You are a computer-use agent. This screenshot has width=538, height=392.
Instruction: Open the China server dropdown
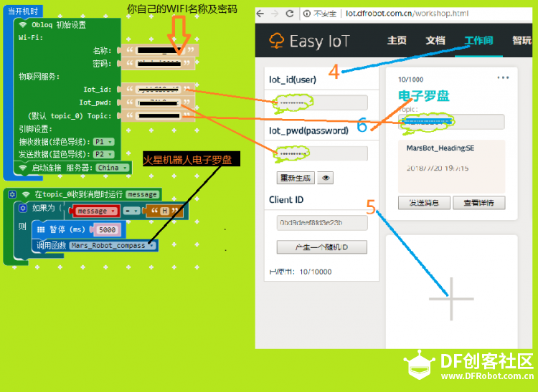(113, 168)
